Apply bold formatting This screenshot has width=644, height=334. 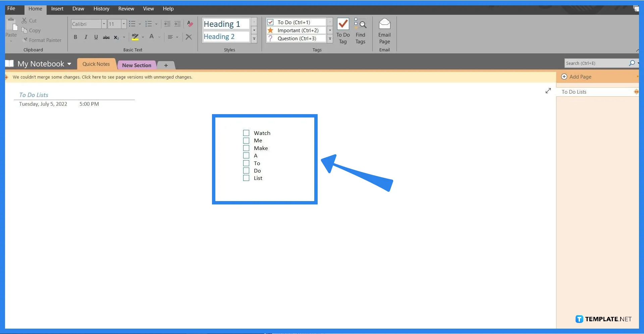[75, 37]
